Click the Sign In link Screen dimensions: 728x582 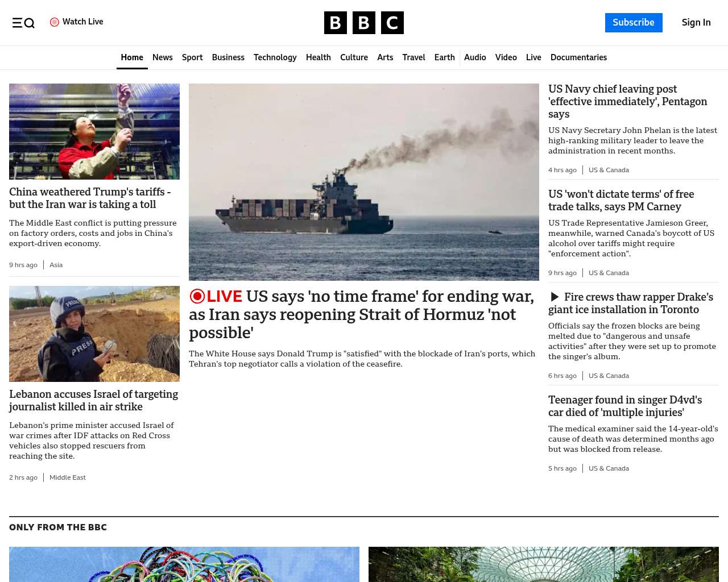click(696, 23)
